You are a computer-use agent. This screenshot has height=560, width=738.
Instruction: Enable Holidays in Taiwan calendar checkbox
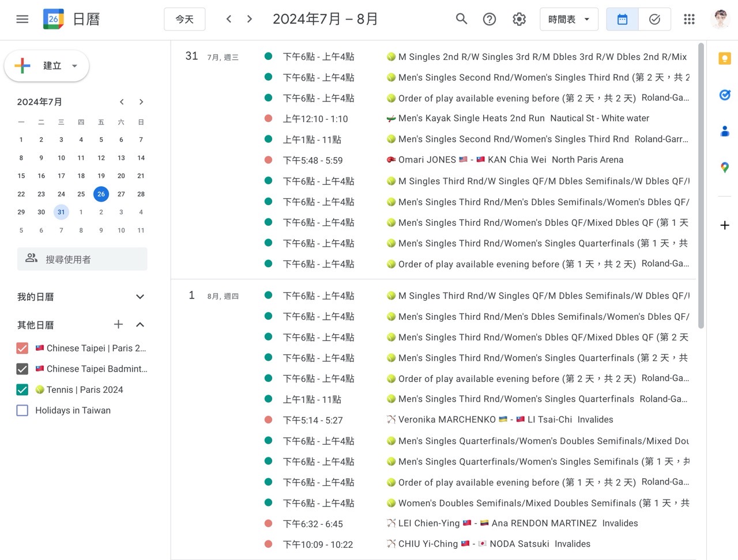tap(22, 410)
